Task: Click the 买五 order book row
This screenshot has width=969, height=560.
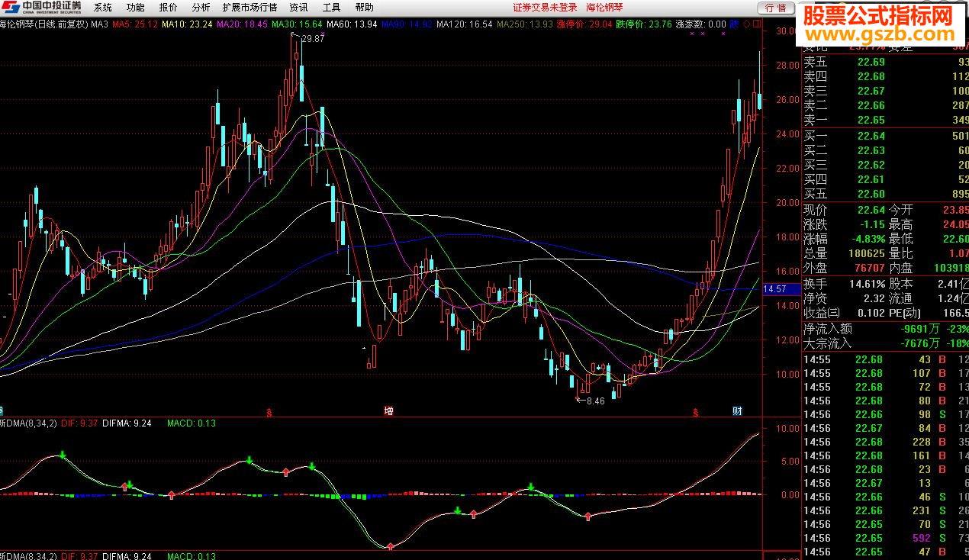Action: point(885,194)
